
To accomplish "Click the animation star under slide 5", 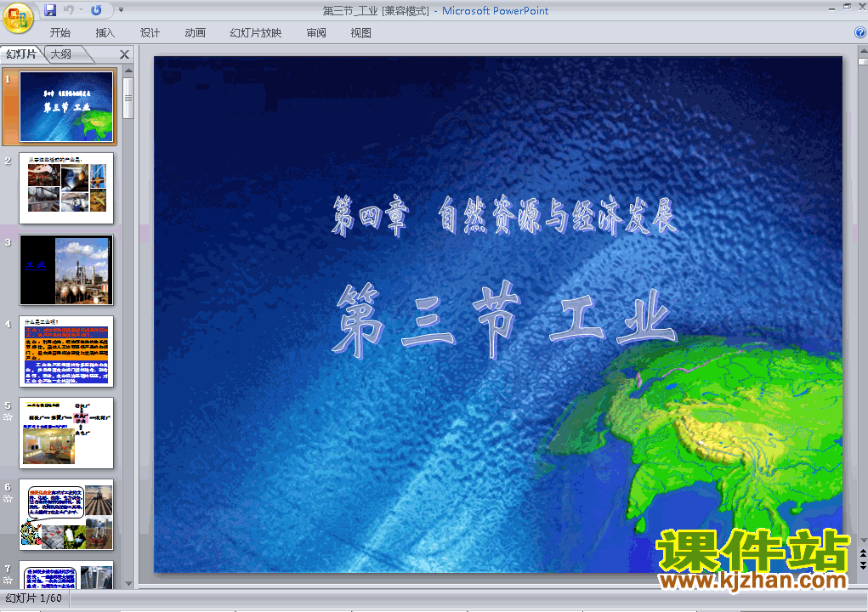I will point(8,417).
